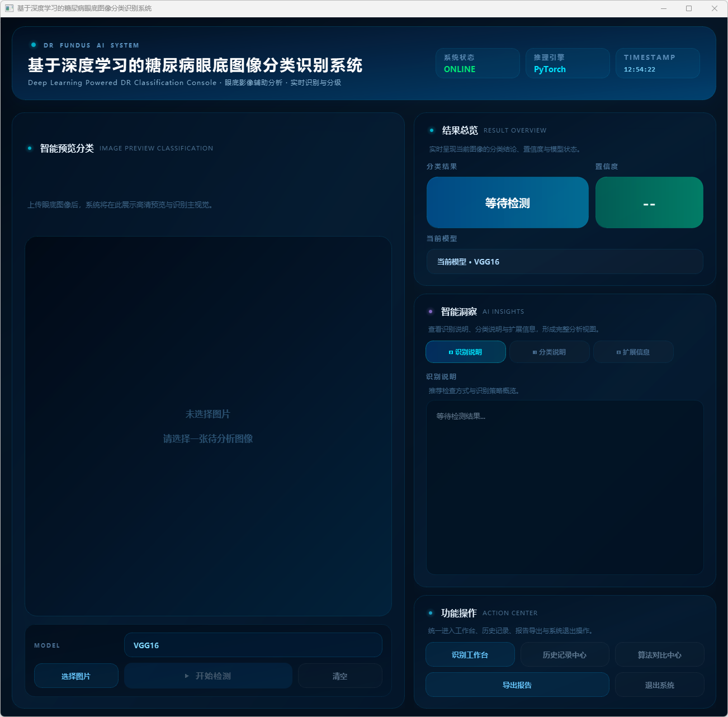This screenshot has height=717, width=728.
Task: Open the VGG16 model dropdown
Action: (253, 645)
